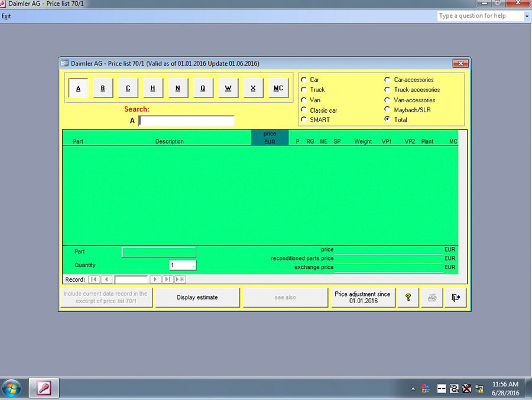Select the Car radio button
The image size is (532, 400).
(x=304, y=80)
